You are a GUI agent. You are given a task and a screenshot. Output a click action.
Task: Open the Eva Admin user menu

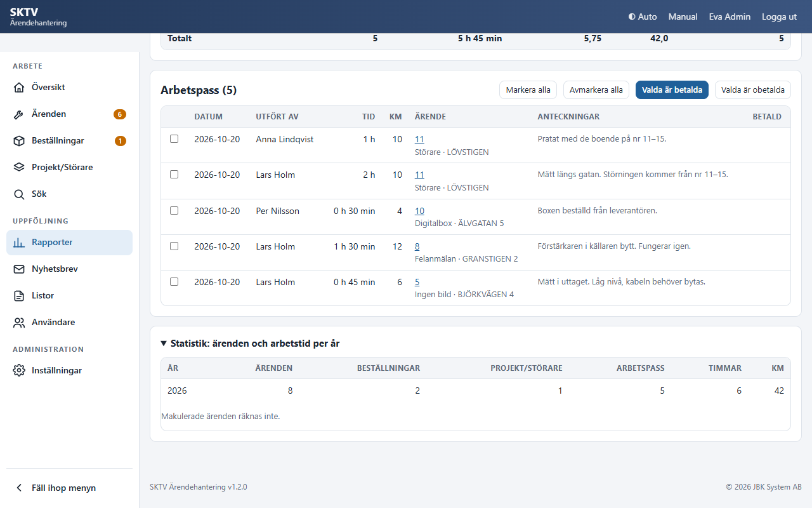tap(730, 17)
